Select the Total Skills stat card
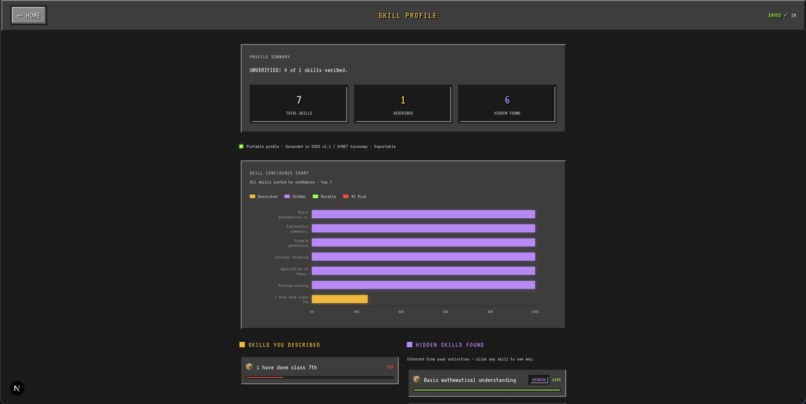This screenshot has width=806, height=404. coord(299,104)
